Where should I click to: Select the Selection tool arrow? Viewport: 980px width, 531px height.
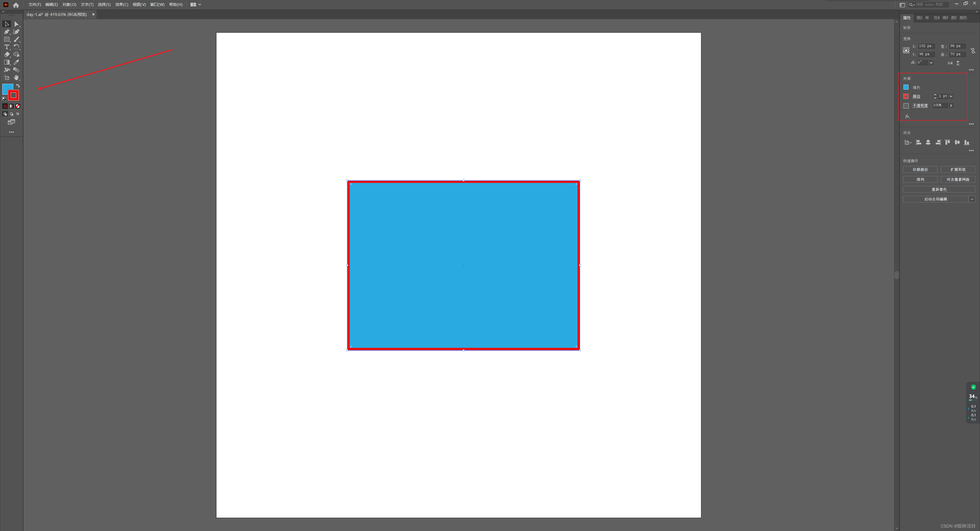click(x=6, y=24)
